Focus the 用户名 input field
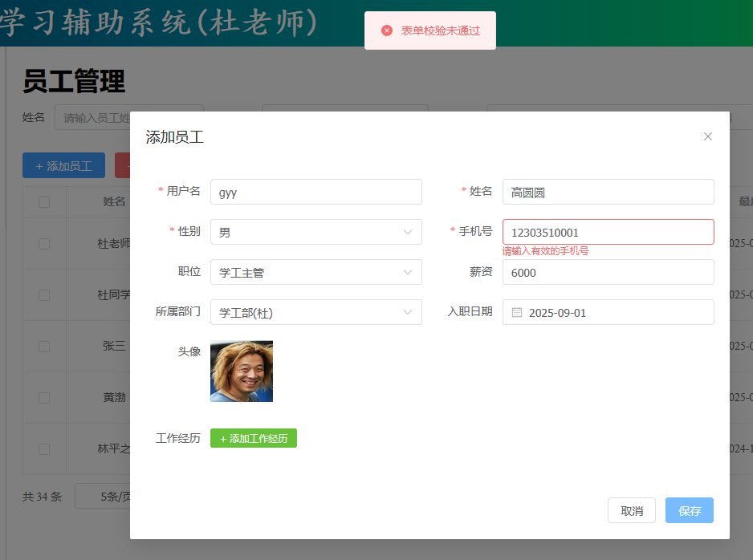The image size is (753, 560). click(315, 192)
